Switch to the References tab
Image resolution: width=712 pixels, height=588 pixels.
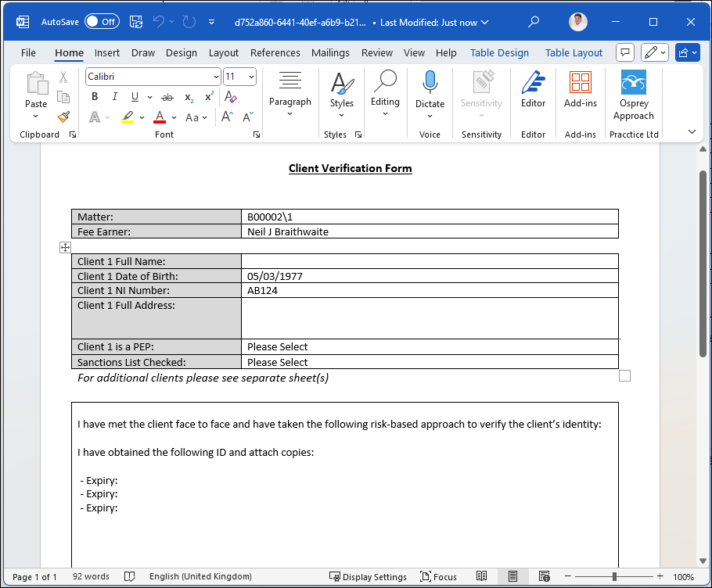[x=275, y=52]
